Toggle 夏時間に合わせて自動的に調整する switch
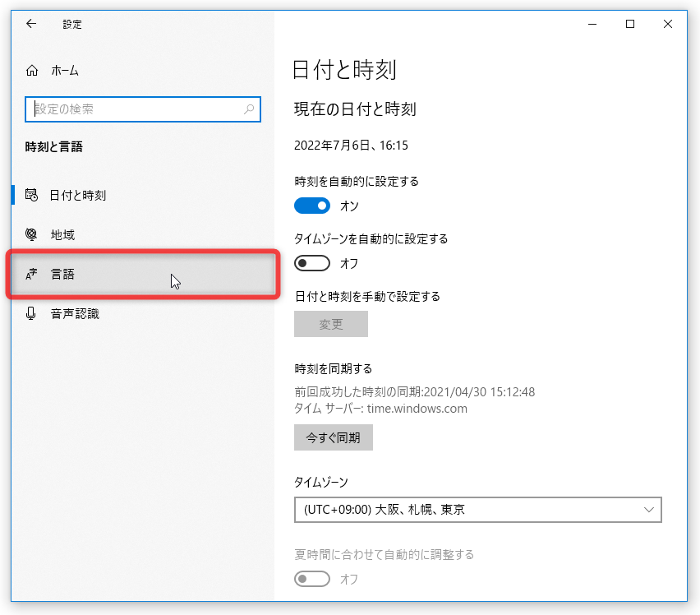The image size is (700, 615). 312,579
